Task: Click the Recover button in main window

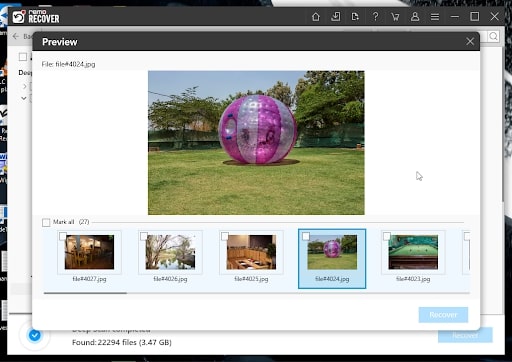Action: (x=465, y=335)
